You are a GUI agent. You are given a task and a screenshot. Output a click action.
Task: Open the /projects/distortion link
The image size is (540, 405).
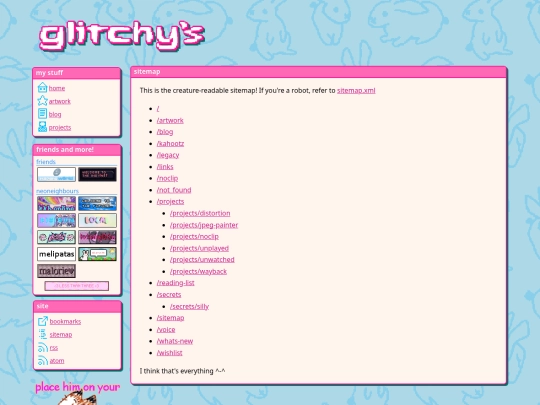pos(200,213)
